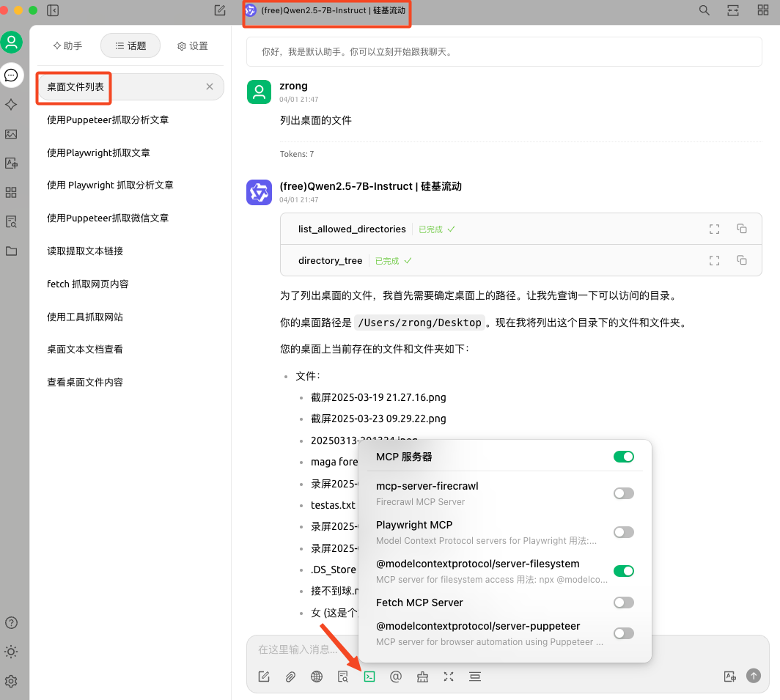Create a new topic with title bar pencil icon
This screenshot has width=780, height=700.
click(x=220, y=10)
